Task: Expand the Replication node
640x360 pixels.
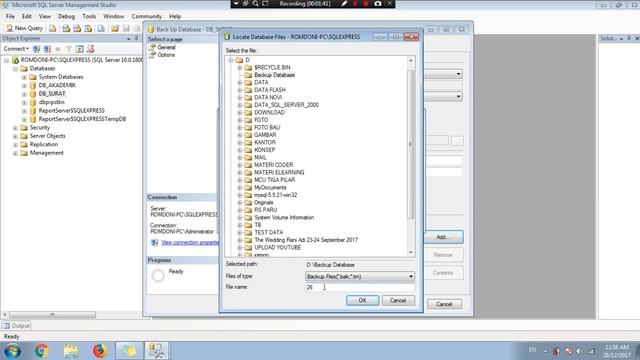Action: pos(16,145)
